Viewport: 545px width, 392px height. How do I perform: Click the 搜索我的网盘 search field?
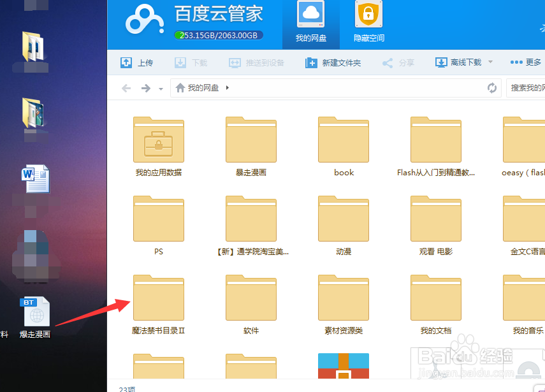[525, 88]
